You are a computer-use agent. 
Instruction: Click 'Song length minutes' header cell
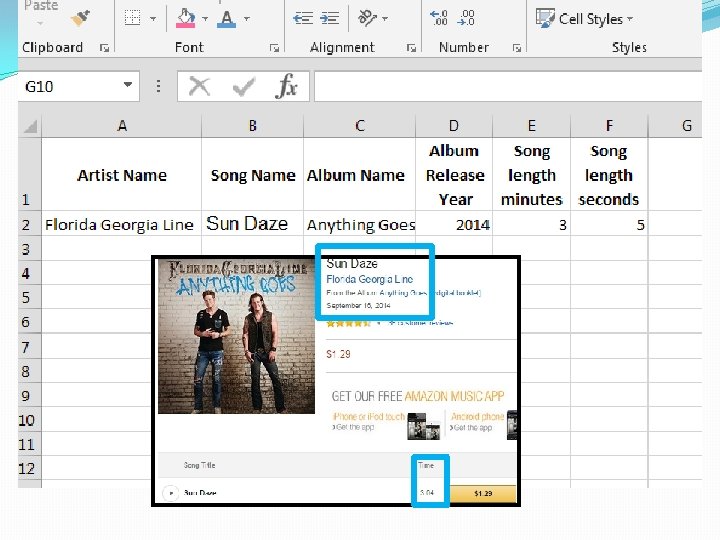click(532, 174)
